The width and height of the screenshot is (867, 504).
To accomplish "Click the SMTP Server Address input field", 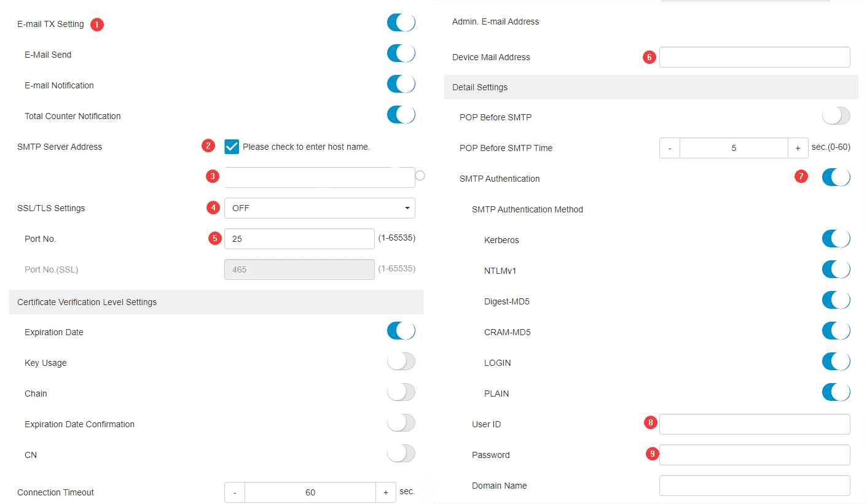I will [319, 176].
